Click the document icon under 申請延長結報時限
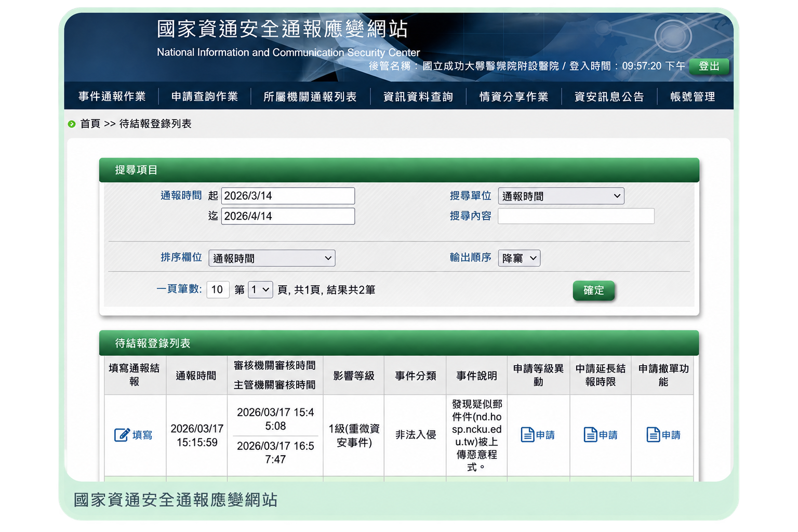 pos(590,435)
